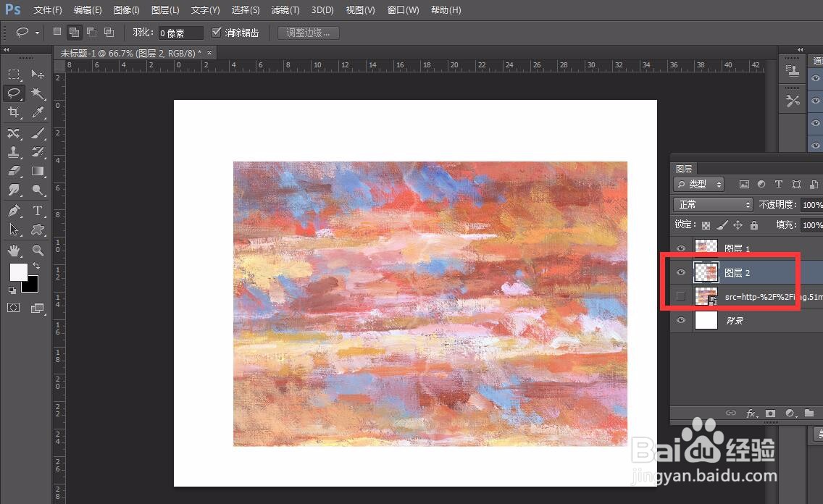Choose New Selection mode in options bar
Screen dimensions: 823x504
coord(57,32)
